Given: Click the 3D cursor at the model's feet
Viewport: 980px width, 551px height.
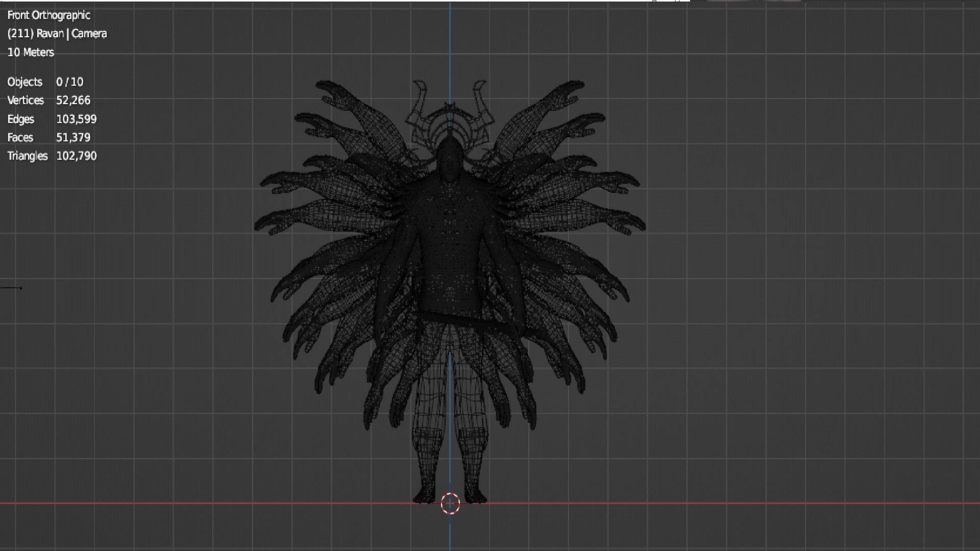Looking at the screenshot, I should [x=450, y=504].
